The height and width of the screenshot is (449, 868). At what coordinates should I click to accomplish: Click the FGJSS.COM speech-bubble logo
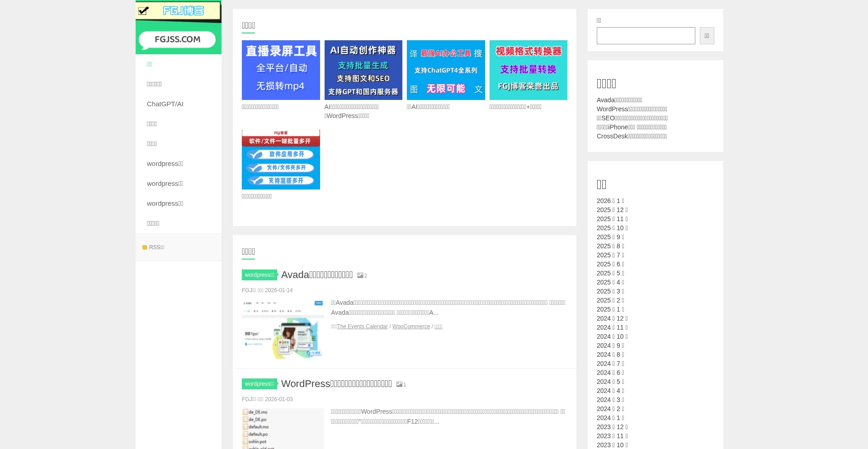178,40
